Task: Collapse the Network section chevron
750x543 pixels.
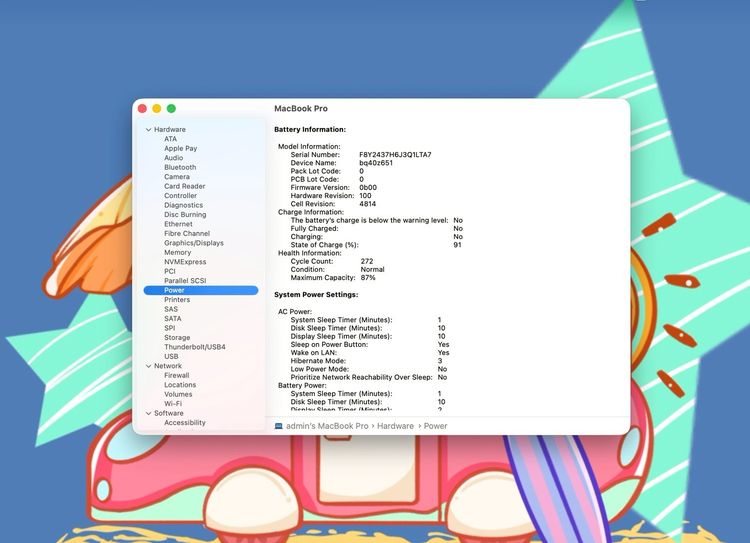Action: tap(148, 366)
